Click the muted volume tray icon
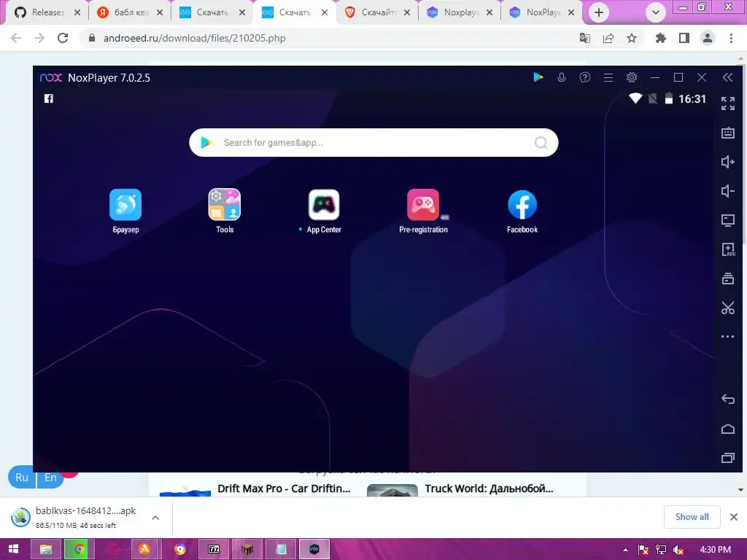This screenshot has width=747, height=560. pos(678,550)
